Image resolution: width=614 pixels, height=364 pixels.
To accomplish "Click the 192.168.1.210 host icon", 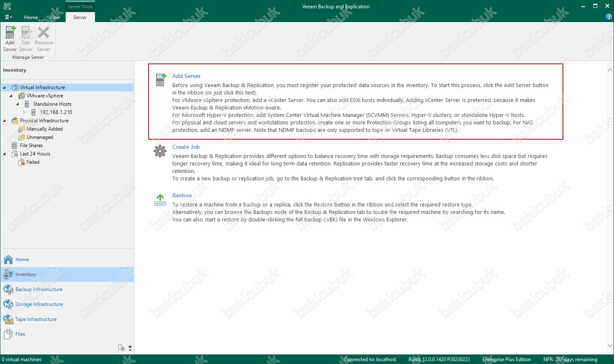I will pyautogui.click(x=34, y=112).
